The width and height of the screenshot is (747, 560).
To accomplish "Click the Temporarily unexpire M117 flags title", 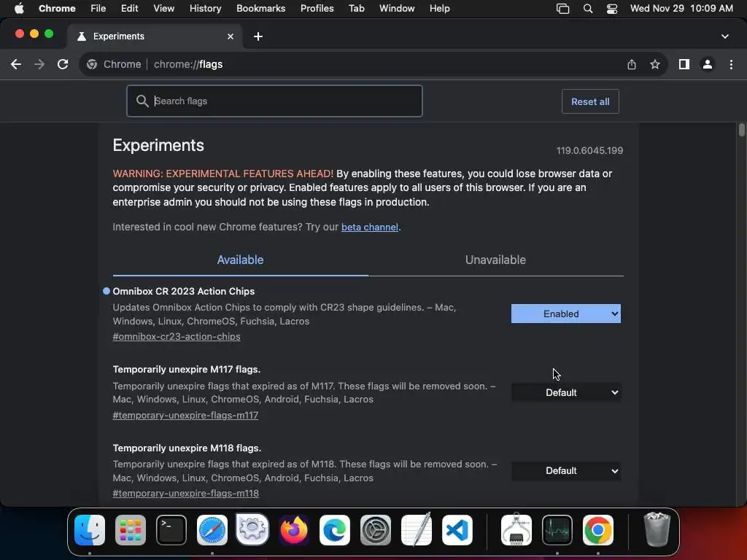I will (187, 370).
